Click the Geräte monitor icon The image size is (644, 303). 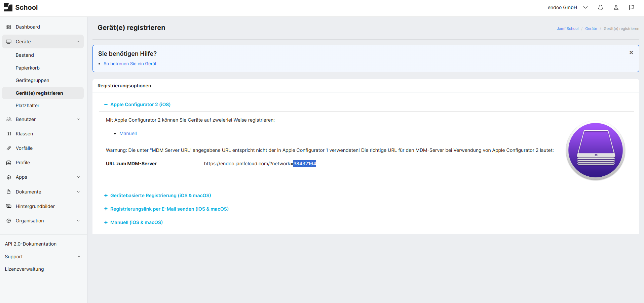coord(9,42)
